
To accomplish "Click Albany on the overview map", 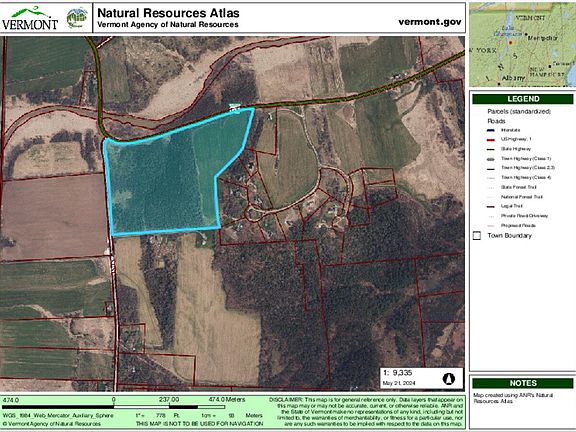I will (513, 78).
